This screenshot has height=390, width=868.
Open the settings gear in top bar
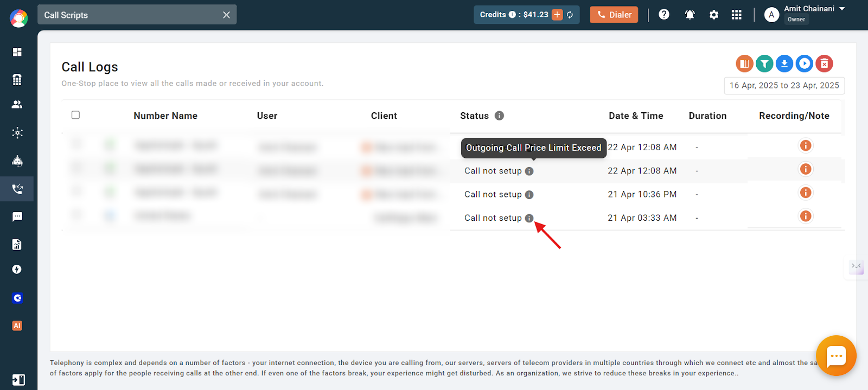click(714, 15)
